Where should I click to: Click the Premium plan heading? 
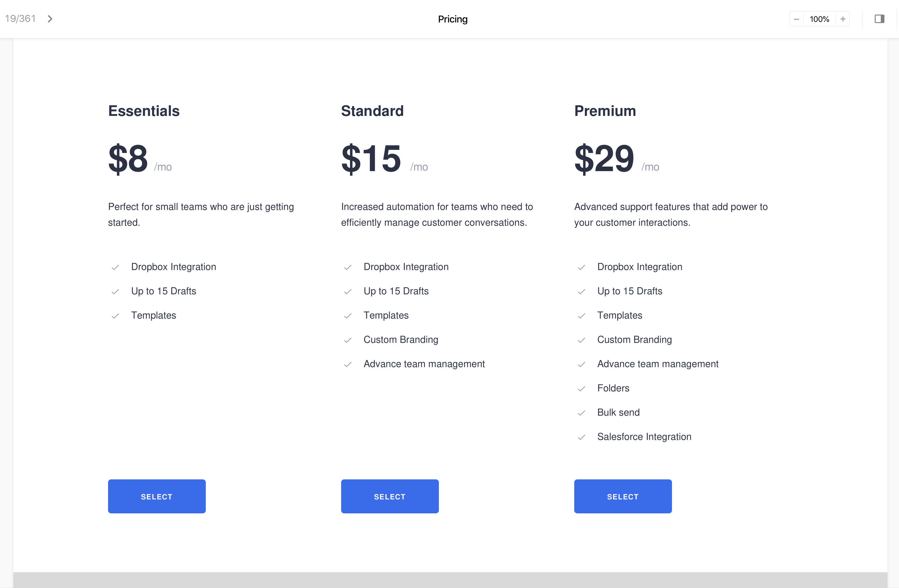[605, 111]
